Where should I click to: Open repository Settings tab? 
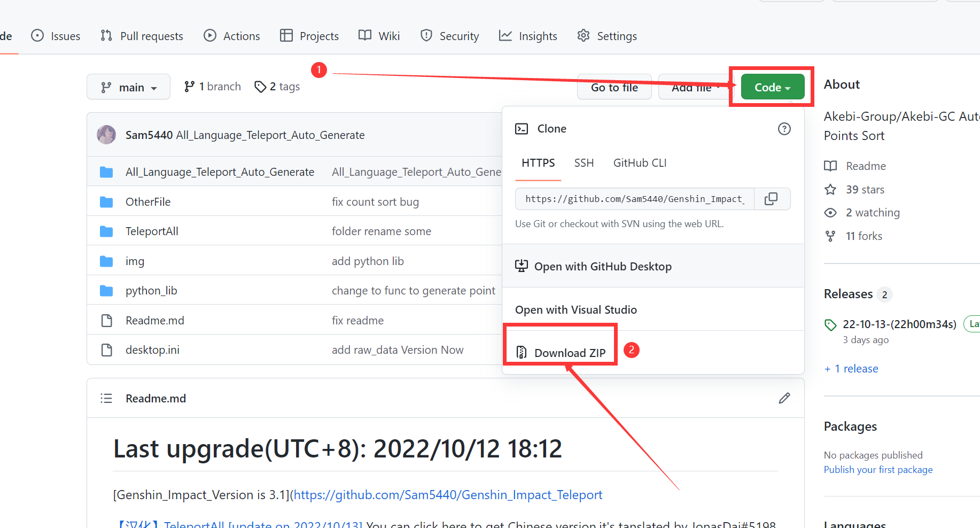click(x=607, y=36)
